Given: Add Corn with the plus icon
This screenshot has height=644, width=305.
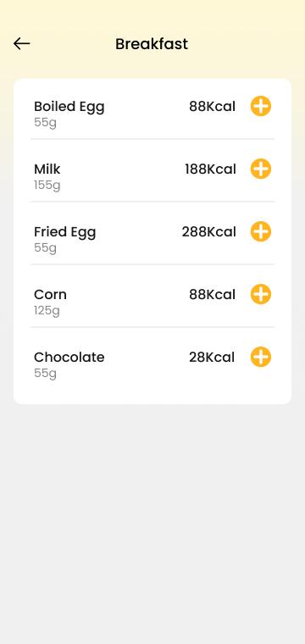Looking at the screenshot, I should [x=261, y=294].
